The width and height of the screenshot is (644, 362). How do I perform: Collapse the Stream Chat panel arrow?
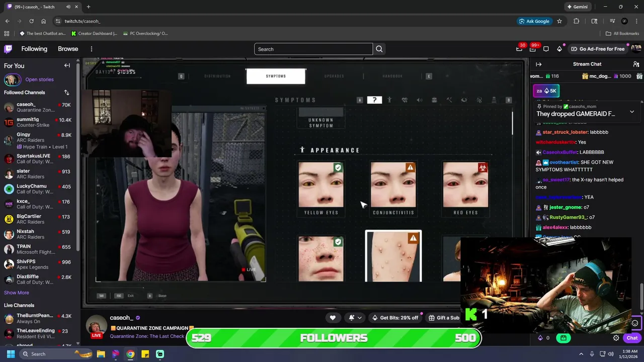(538, 64)
